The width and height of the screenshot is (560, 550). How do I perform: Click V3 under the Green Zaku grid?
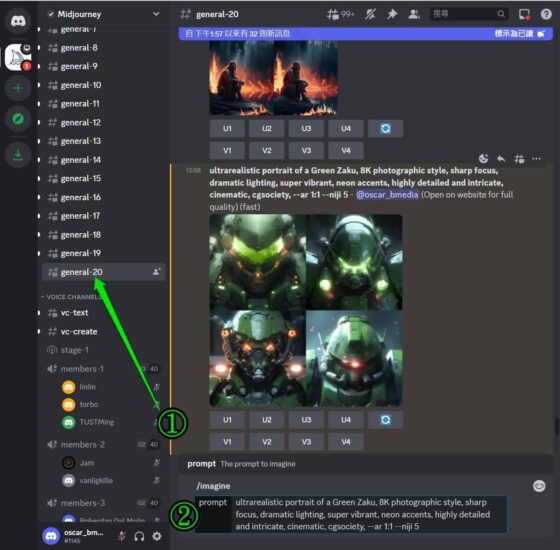306,442
